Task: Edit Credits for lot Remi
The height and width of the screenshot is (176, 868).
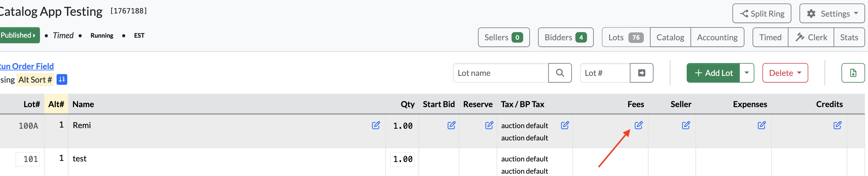Action: coord(837,126)
